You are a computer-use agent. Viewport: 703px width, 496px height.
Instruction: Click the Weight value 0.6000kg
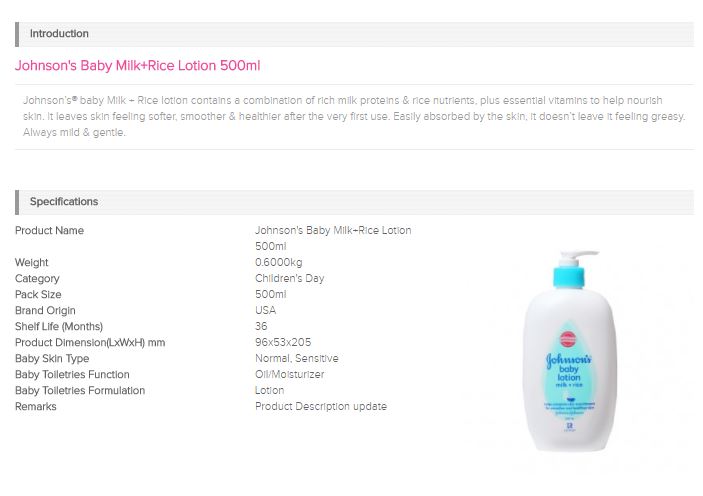278,262
